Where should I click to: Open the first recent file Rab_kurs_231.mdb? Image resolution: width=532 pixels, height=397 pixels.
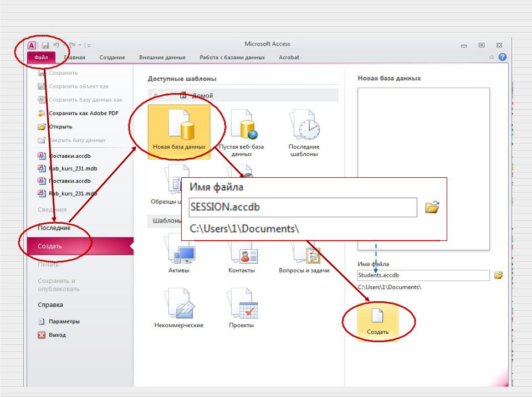tap(73, 168)
